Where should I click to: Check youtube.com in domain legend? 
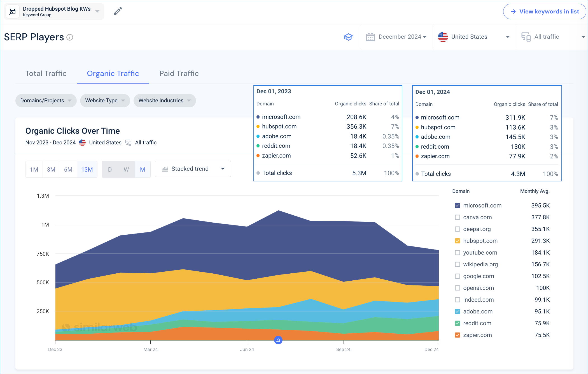click(458, 253)
